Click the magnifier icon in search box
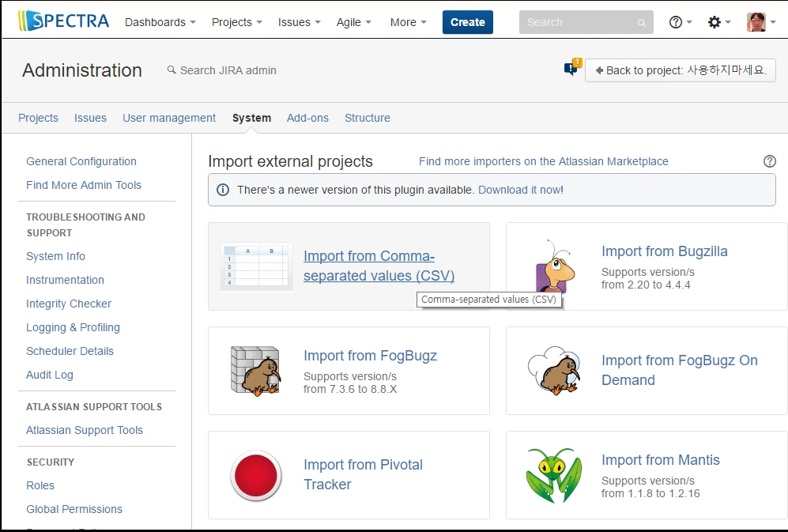 [641, 23]
